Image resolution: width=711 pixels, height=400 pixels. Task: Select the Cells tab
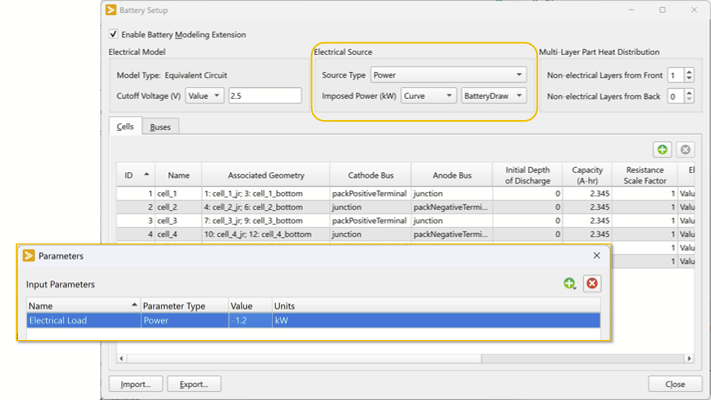(x=125, y=127)
